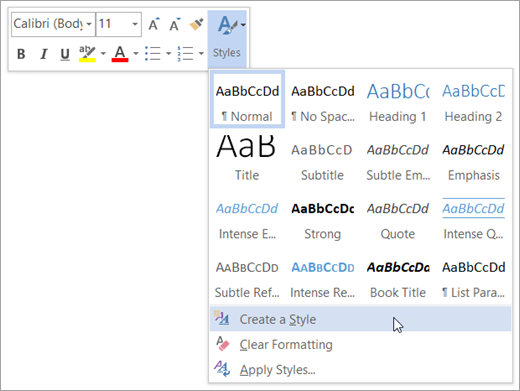
Task: Expand the font color dropdown arrow
Action: [x=136, y=54]
